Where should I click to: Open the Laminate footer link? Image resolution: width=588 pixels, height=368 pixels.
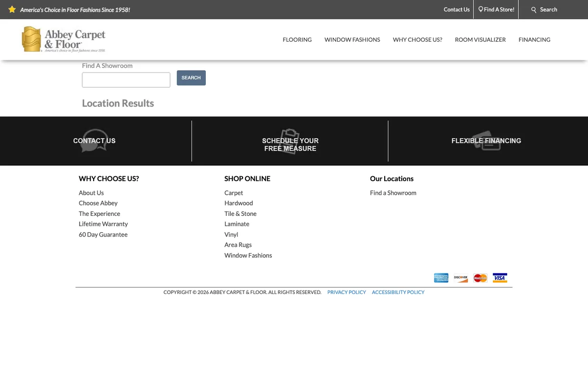pyautogui.click(x=237, y=224)
